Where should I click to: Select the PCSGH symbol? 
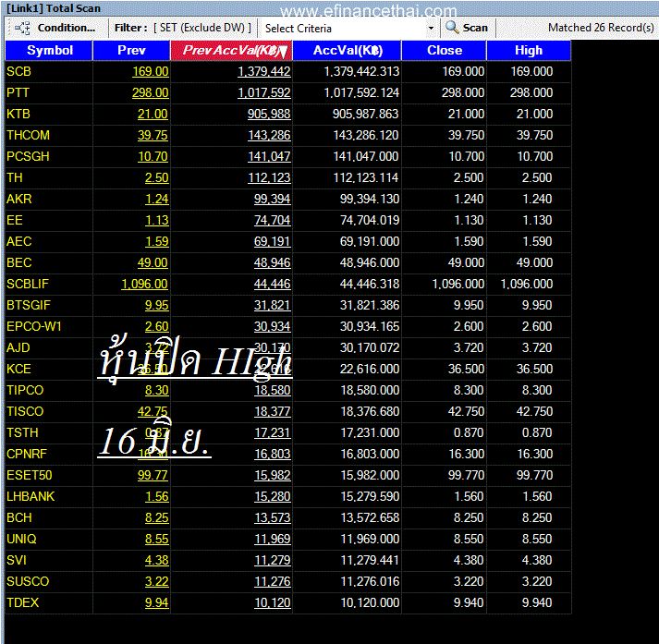(x=28, y=157)
